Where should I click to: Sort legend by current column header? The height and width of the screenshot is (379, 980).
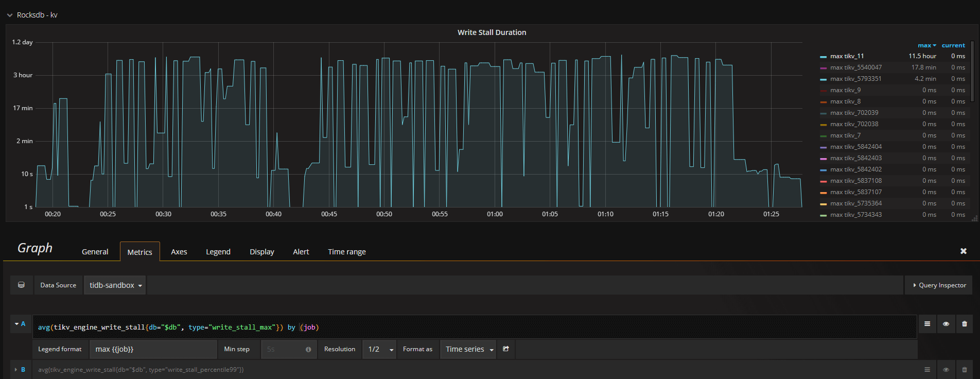[953, 45]
